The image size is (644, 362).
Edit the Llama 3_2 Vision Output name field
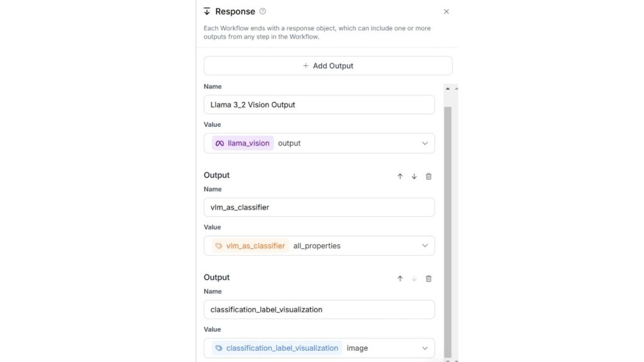(319, 104)
